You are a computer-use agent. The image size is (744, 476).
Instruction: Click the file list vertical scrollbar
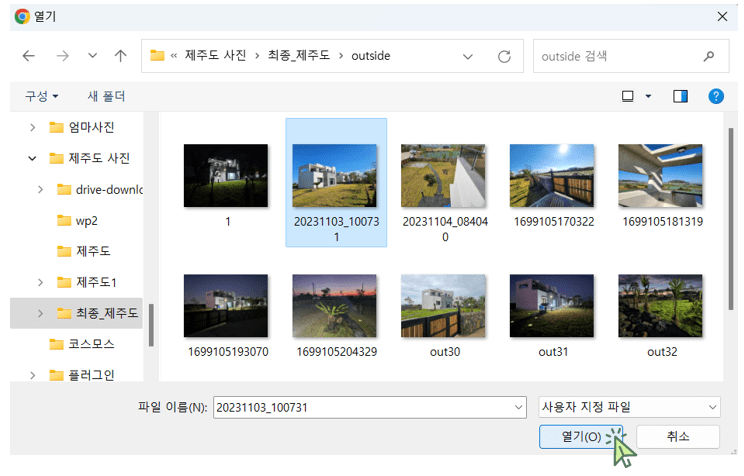(731, 218)
